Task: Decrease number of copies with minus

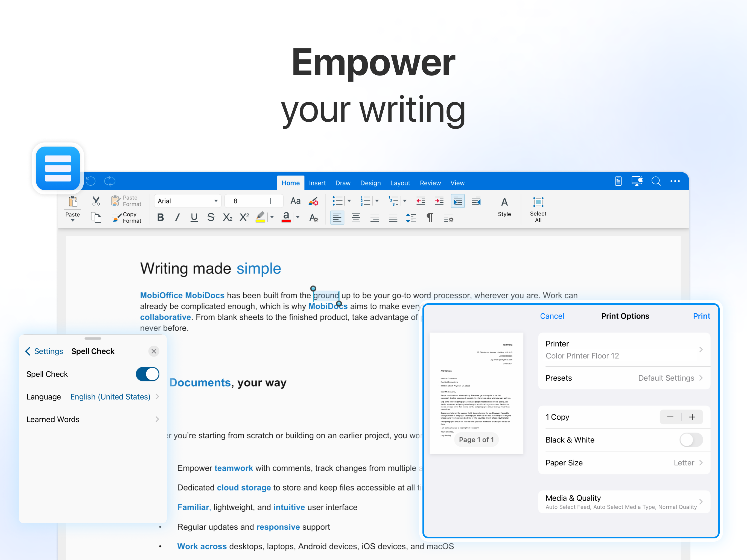Action: tap(670, 417)
